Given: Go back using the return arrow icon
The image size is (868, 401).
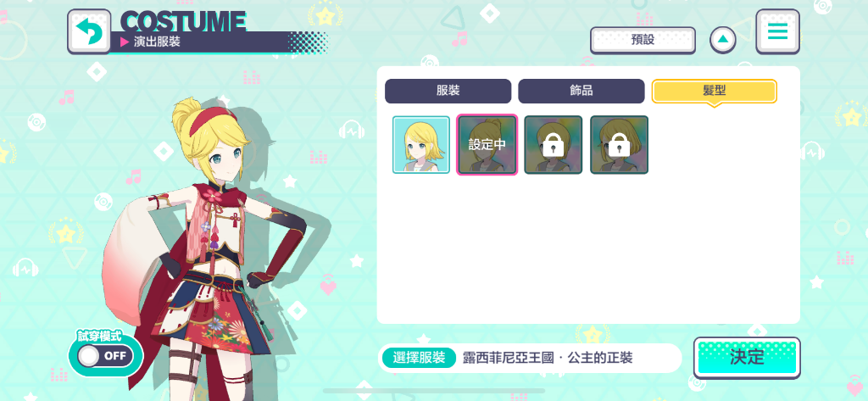Looking at the screenshot, I should (x=88, y=31).
